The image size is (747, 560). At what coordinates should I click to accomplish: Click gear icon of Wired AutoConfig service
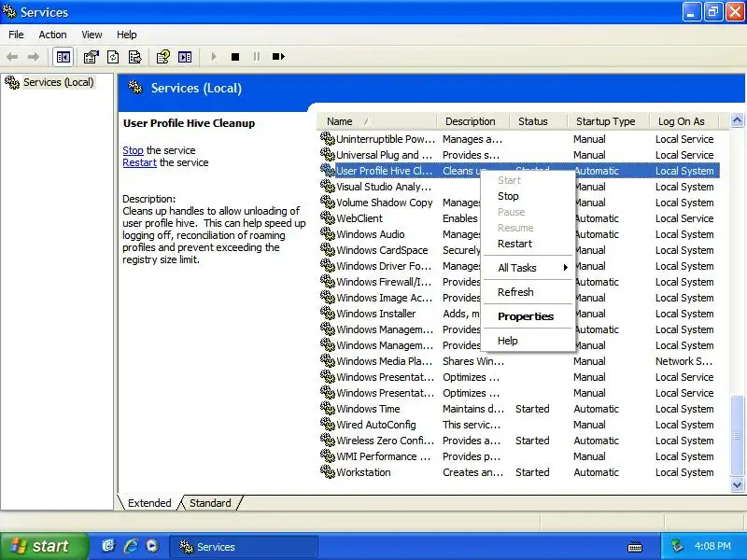pyautogui.click(x=328, y=425)
